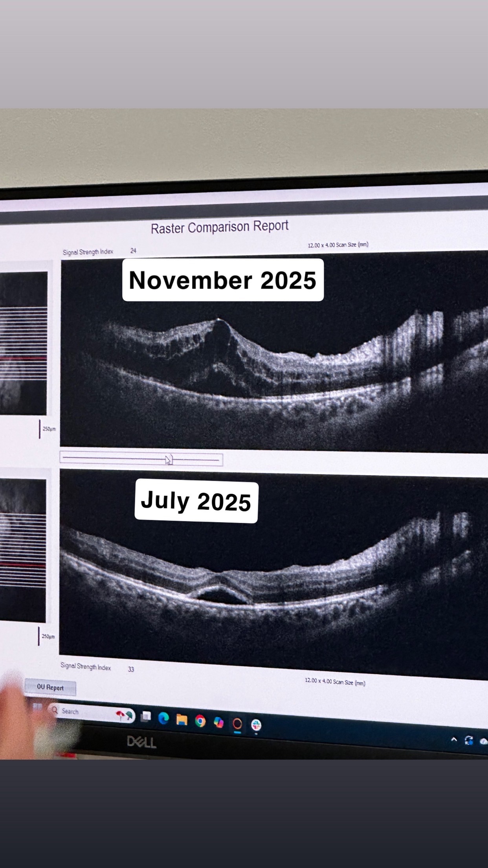Image resolution: width=488 pixels, height=868 pixels.
Task: Open File Explorer from the taskbar
Action: [x=182, y=720]
